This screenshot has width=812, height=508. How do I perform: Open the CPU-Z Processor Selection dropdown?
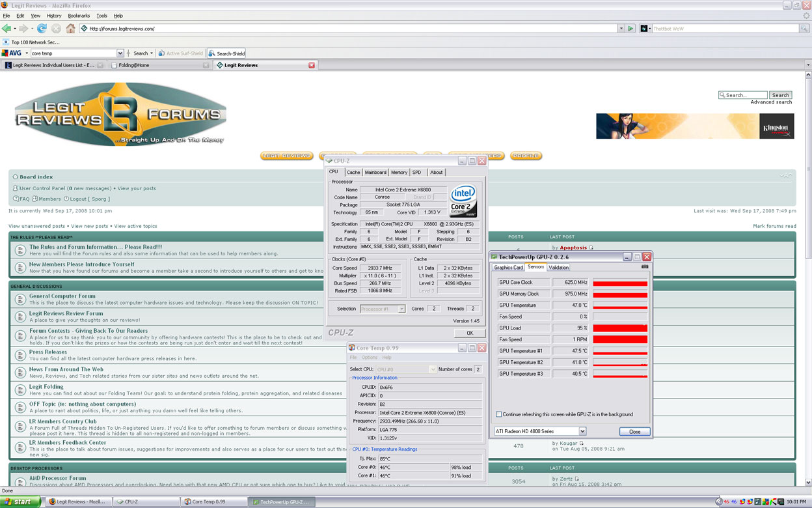[x=401, y=309]
